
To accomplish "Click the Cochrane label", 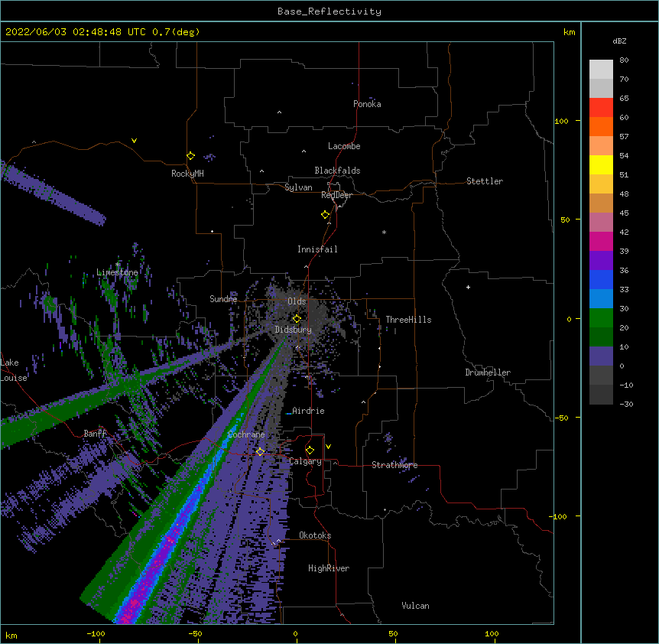I will tap(246, 434).
